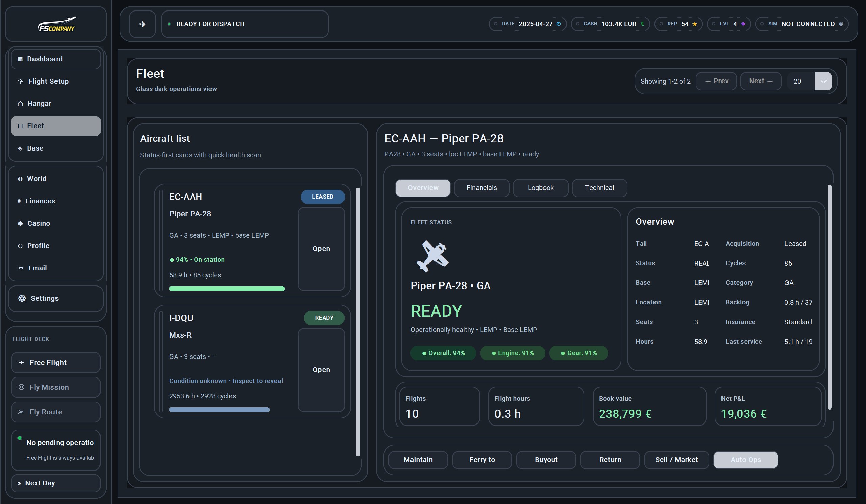This screenshot has width=866, height=504.
Task: Open the I-DQU aircraft card
Action: 321,370
